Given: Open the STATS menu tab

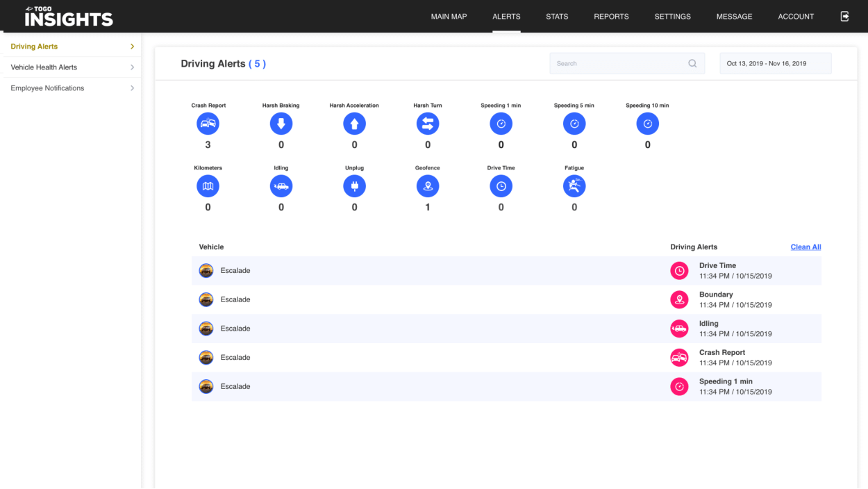Looking at the screenshot, I should [557, 17].
